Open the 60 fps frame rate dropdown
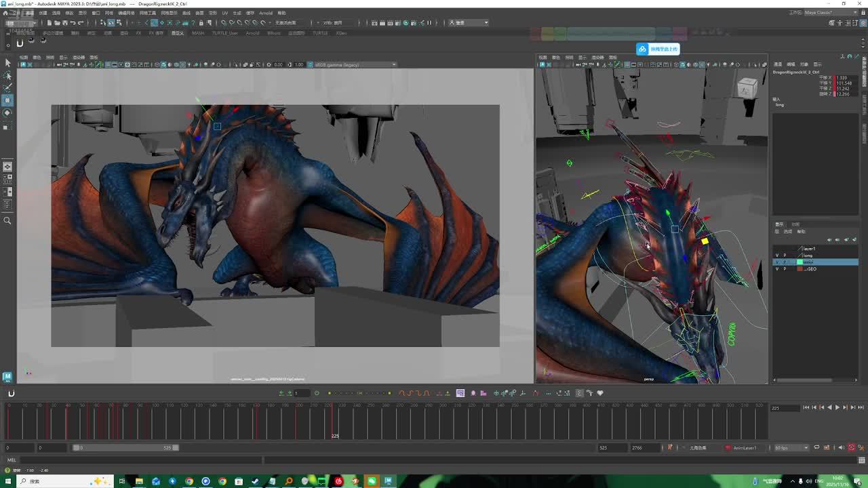This screenshot has height=488, width=868. point(791,448)
